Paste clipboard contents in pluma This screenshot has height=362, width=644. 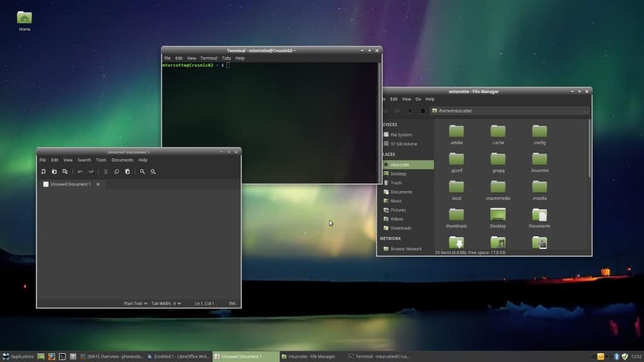click(127, 172)
